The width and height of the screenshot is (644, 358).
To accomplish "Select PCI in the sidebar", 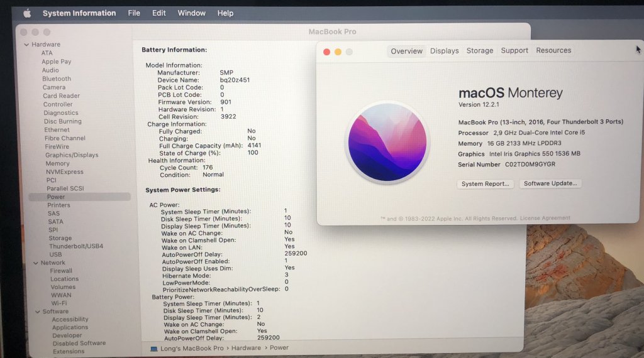I will 52,180.
